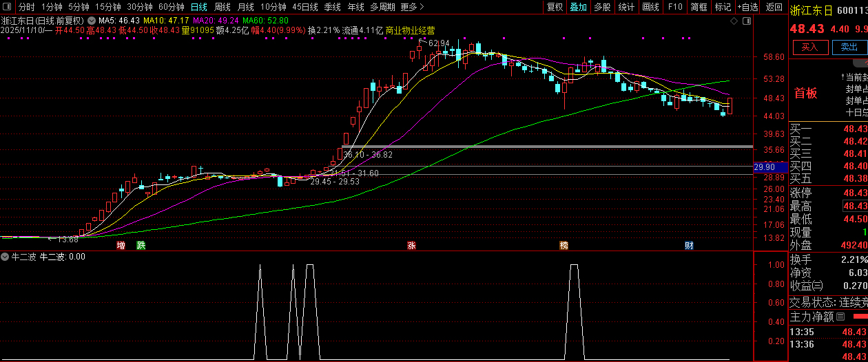Screen dimensions: 868x362
Task: Click the 净资 row
Action: point(828,273)
